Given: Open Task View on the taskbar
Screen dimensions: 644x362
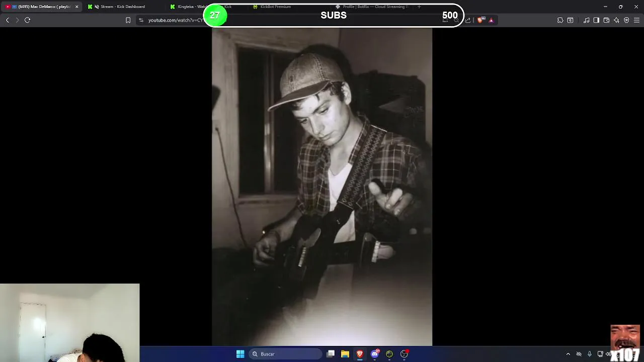Looking at the screenshot, I should 331,354.
